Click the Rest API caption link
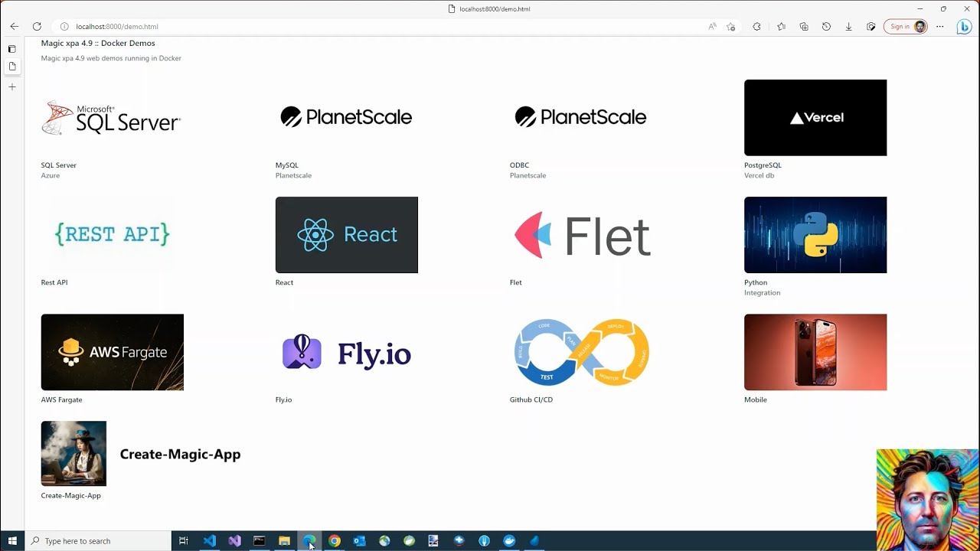 coord(54,282)
